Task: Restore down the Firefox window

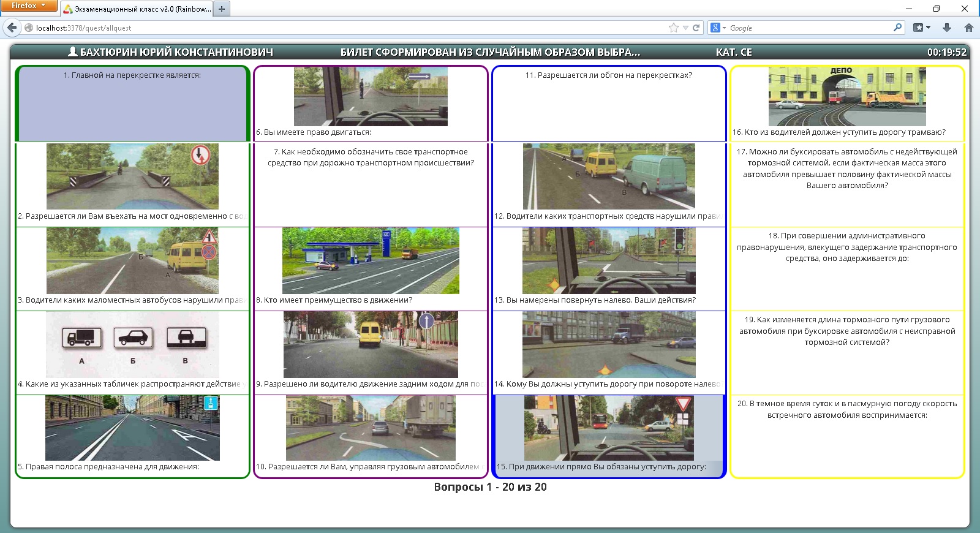Action: pyautogui.click(x=937, y=8)
